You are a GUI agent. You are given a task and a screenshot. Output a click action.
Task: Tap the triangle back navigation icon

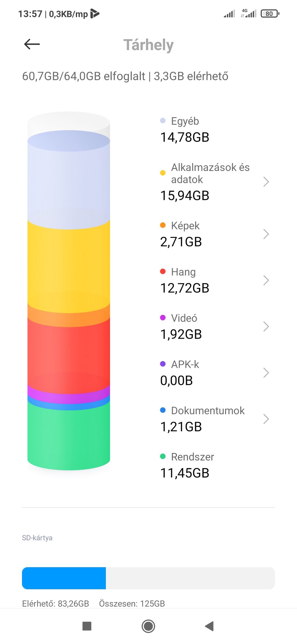coord(209,626)
